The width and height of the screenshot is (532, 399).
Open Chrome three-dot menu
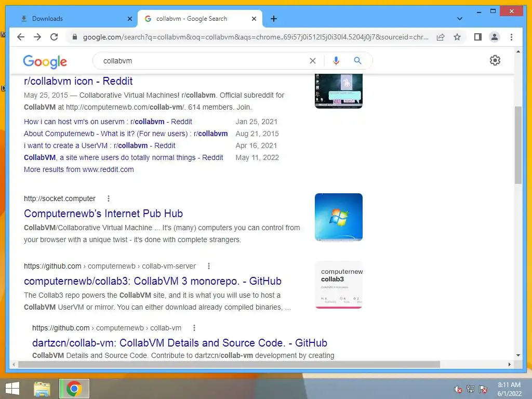point(511,37)
